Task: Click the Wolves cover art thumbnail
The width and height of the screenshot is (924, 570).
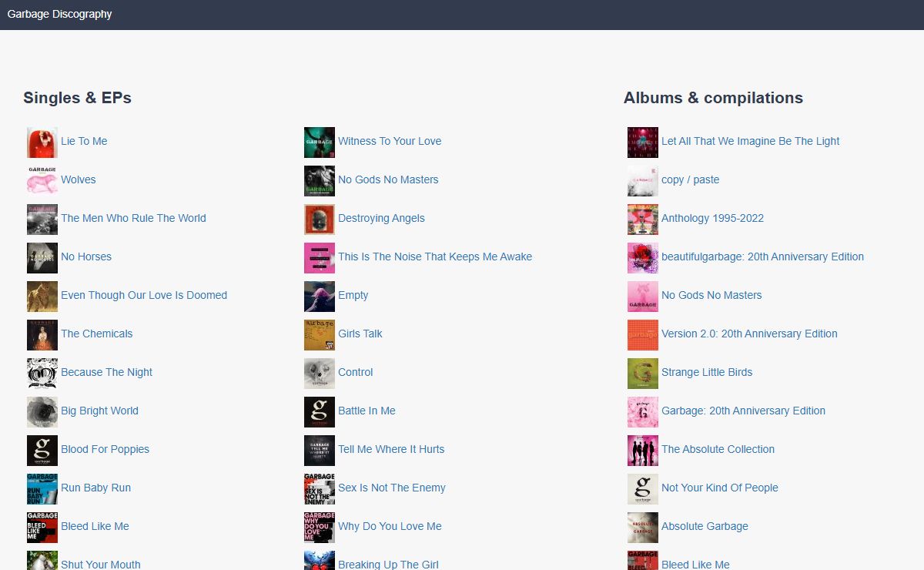Action: (42, 181)
